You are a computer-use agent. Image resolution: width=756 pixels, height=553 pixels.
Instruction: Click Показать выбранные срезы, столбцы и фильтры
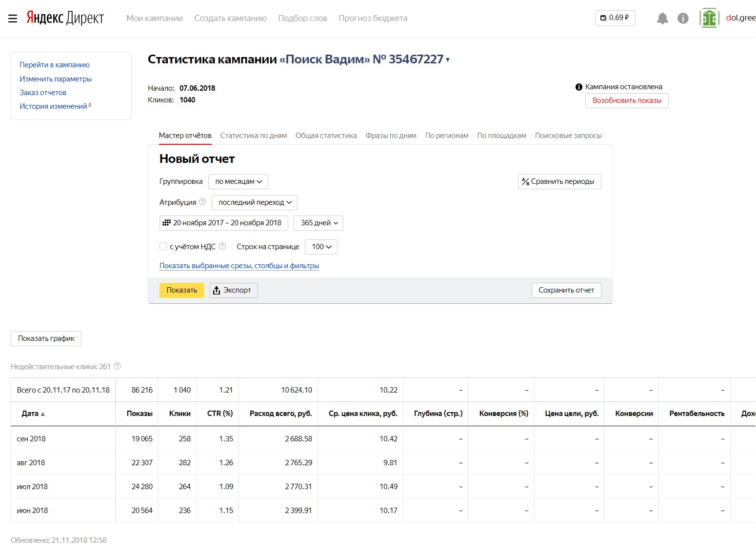pos(239,266)
